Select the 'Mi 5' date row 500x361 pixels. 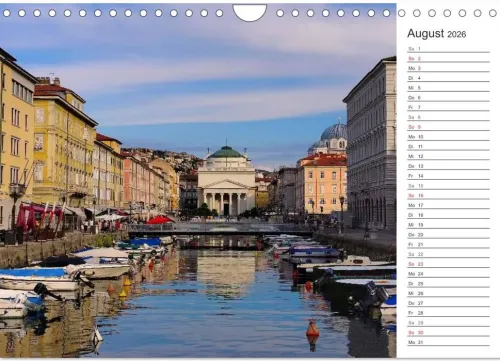(x=448, y=88)
